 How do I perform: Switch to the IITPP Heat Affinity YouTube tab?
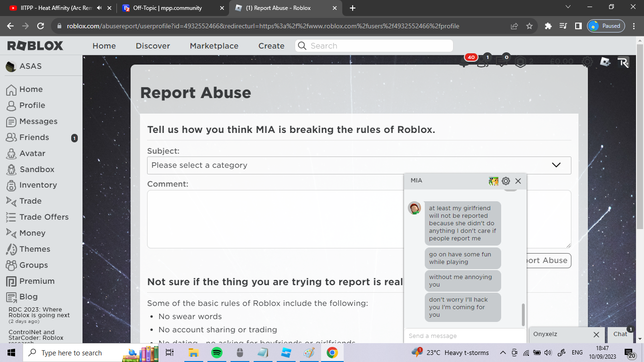[58, 8]
